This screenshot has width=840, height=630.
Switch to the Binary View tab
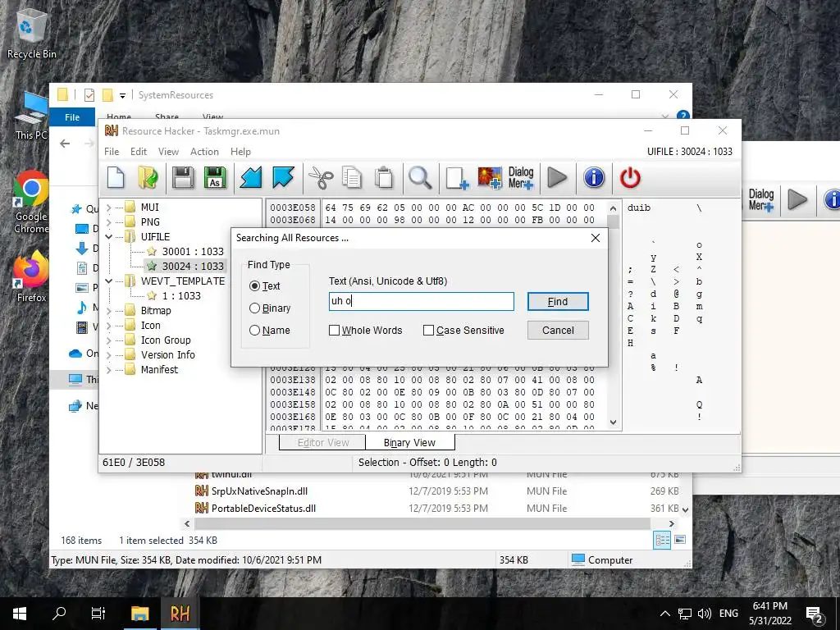click(410, 442)
